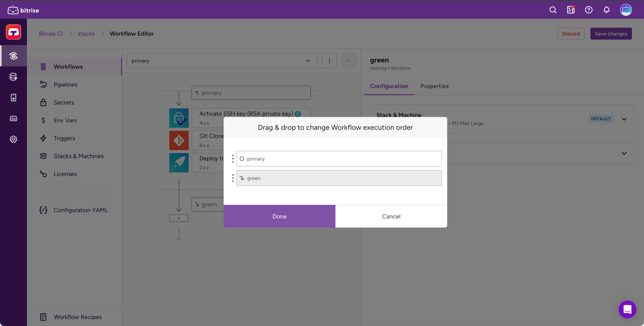Click the Activate SSH key step card
The image size is (644, 326).
click(x=251, y=118)
